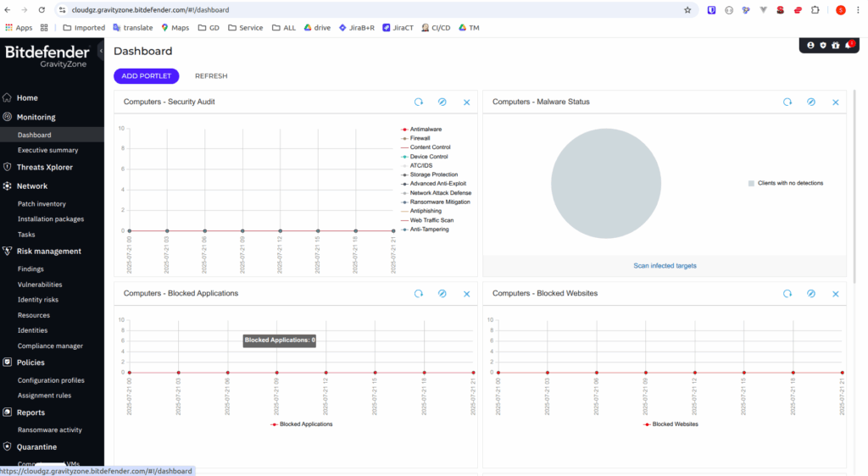Toggle the Ransomware Mitigation legend entry
The image size is (868, 476).
tap(436, 202)
